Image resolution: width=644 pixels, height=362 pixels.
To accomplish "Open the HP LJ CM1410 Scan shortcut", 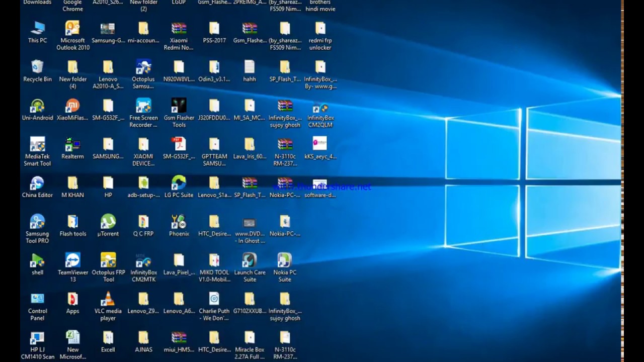I will (37, 345).
